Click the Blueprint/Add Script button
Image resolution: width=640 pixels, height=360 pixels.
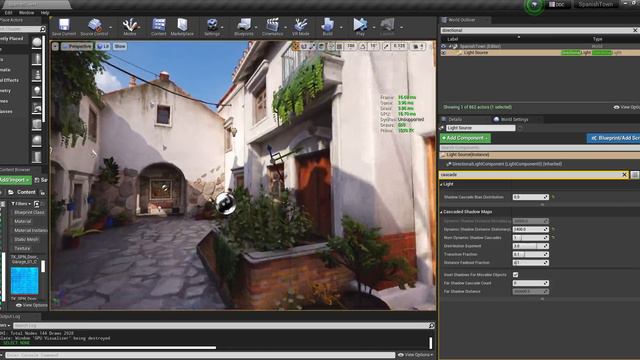click(x=613, y=138)
